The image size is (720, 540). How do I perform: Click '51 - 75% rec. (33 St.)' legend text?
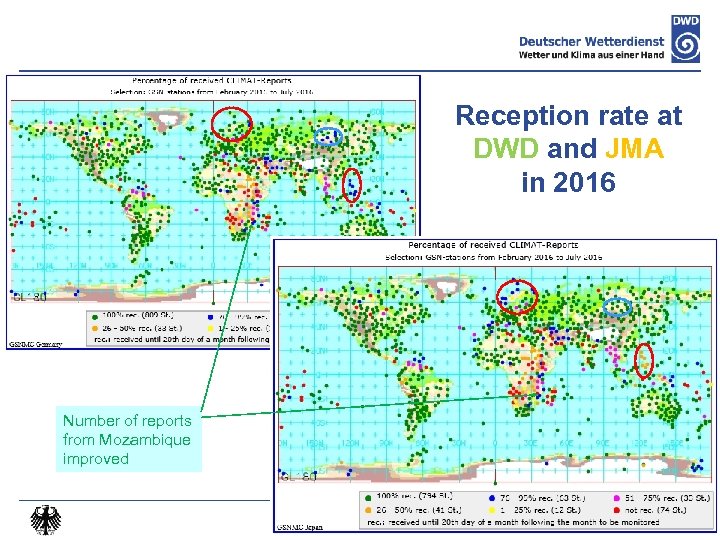[x=667, y=498]
